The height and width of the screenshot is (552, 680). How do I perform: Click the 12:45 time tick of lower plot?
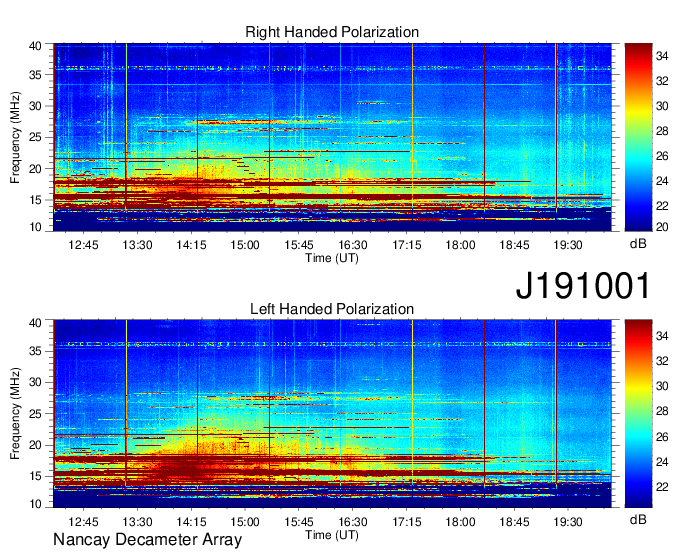(83, 522)
